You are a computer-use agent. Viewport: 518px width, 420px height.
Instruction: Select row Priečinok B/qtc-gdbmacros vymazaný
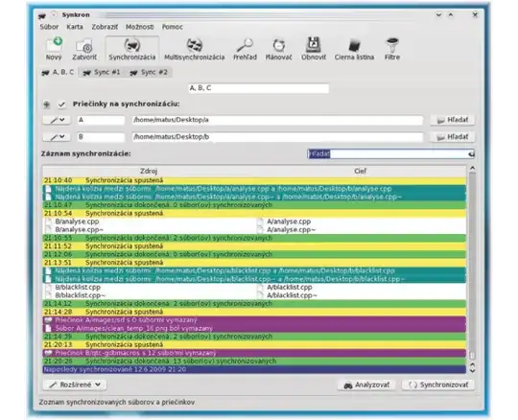(254, 353)
